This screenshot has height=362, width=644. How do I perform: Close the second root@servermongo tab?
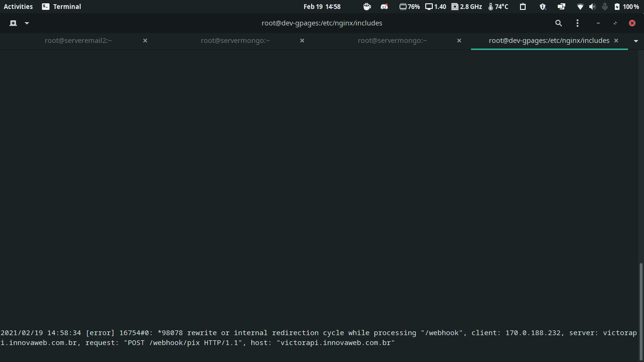(459, 41)
